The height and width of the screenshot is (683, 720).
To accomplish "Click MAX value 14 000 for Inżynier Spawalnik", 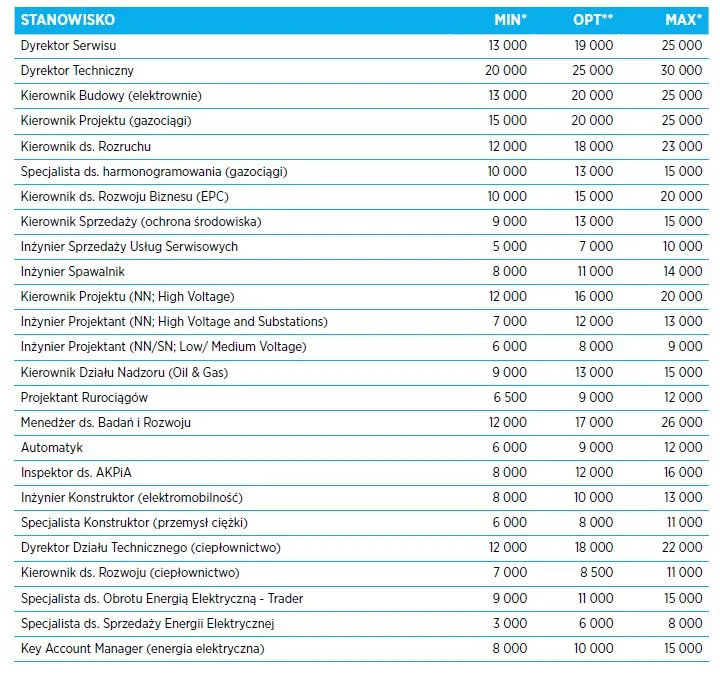I will (683, 271).
